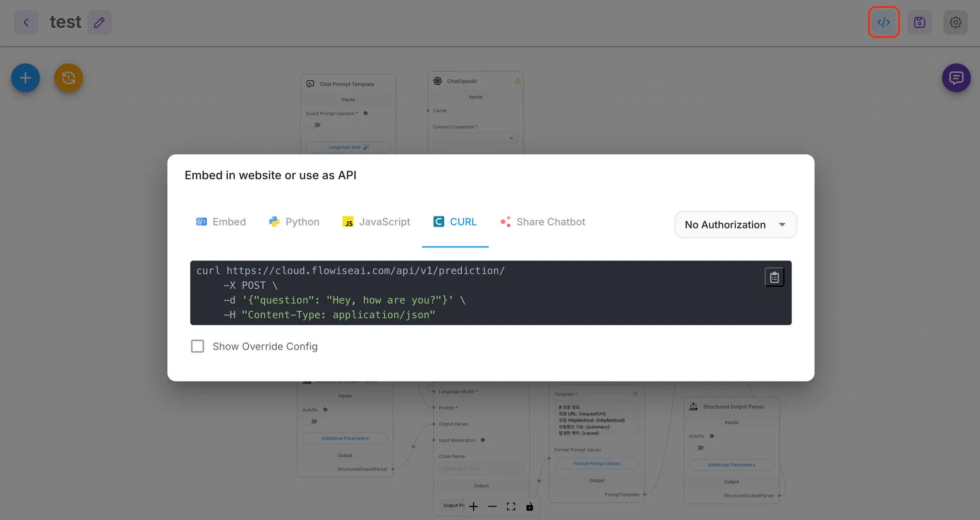Click the Langchain Hub button
This screenshot has height=520, width=980.
click(x=348, y=147)
